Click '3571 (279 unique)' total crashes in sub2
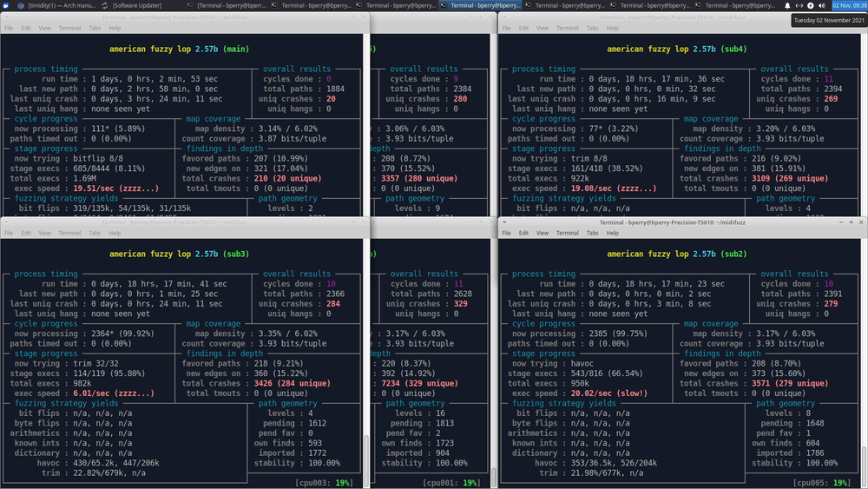Viewport: 868px width, 489px height. point(789,383)
